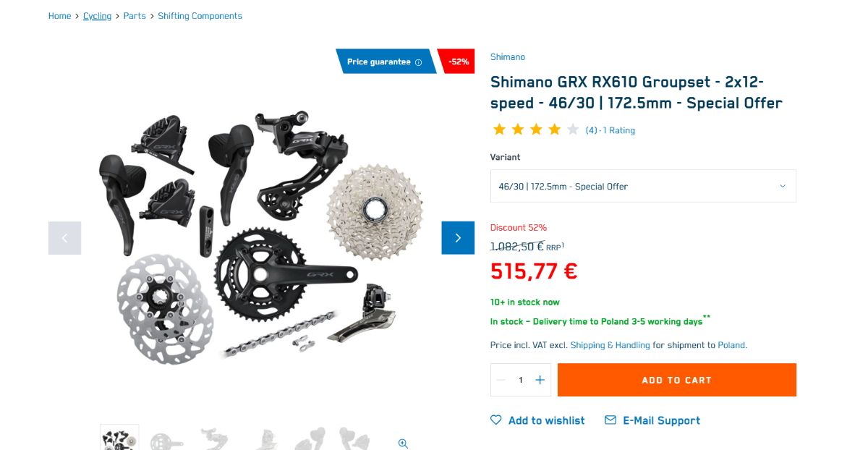Select the first groupset thumbnail
Image resolution: width=868 pixels, height=450 pixels.
tap(119, 438)
